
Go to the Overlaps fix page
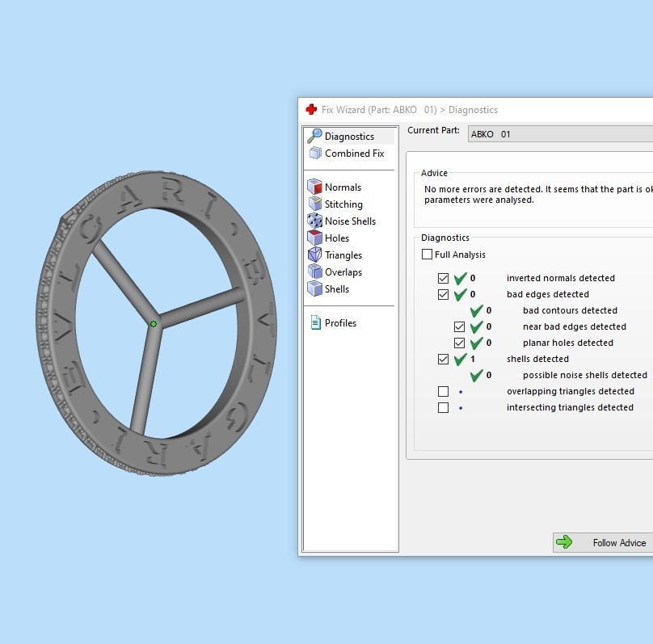pos(343,271)
